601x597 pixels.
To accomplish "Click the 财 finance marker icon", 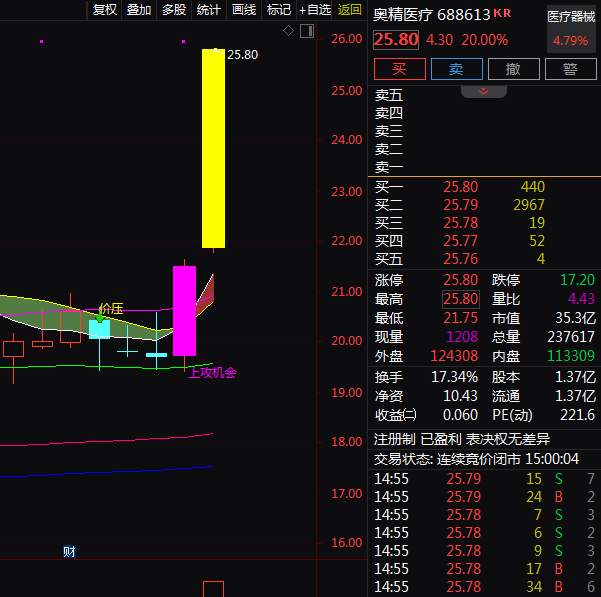I will click(x=69, y=552).
